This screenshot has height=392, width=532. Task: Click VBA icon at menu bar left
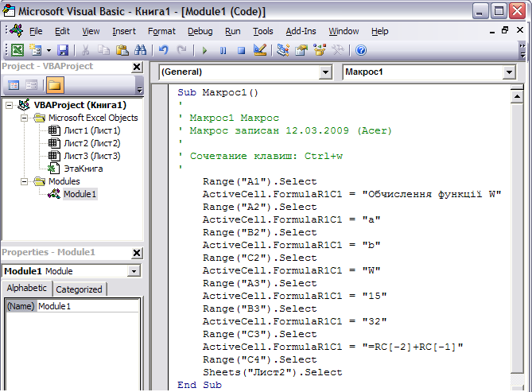[16, 30]
